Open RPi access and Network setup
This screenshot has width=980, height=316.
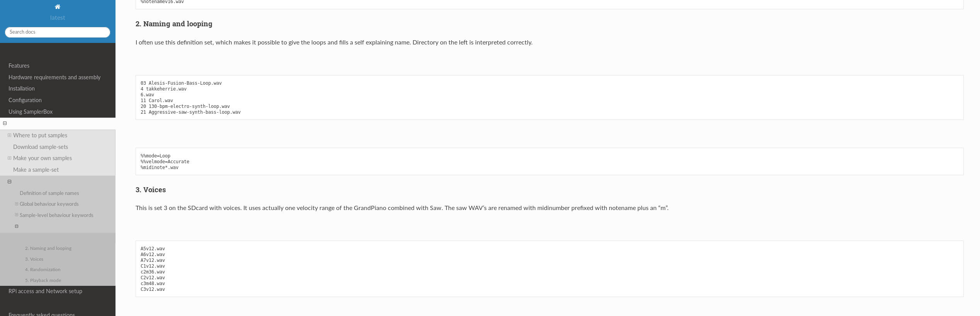pos(45,291)
